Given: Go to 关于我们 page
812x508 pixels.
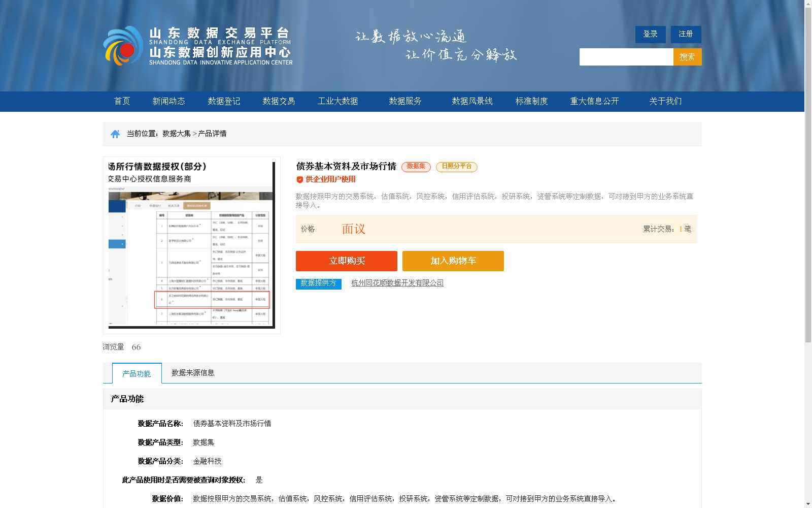Looking at the screenshot, I should 665,101.
